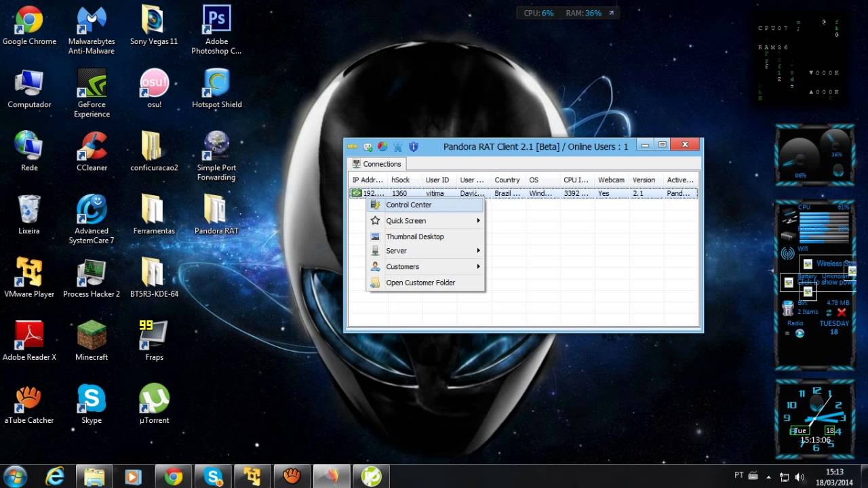Select Simple Port Forwarding desktop icon
Screen dimensions: 868x488
point(216,157)
